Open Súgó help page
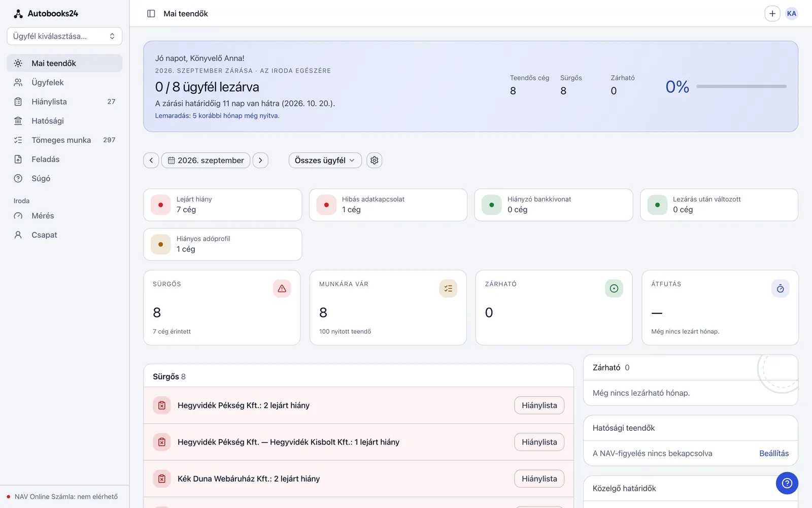Screen dimensions: 812x508 click(64, 178)
